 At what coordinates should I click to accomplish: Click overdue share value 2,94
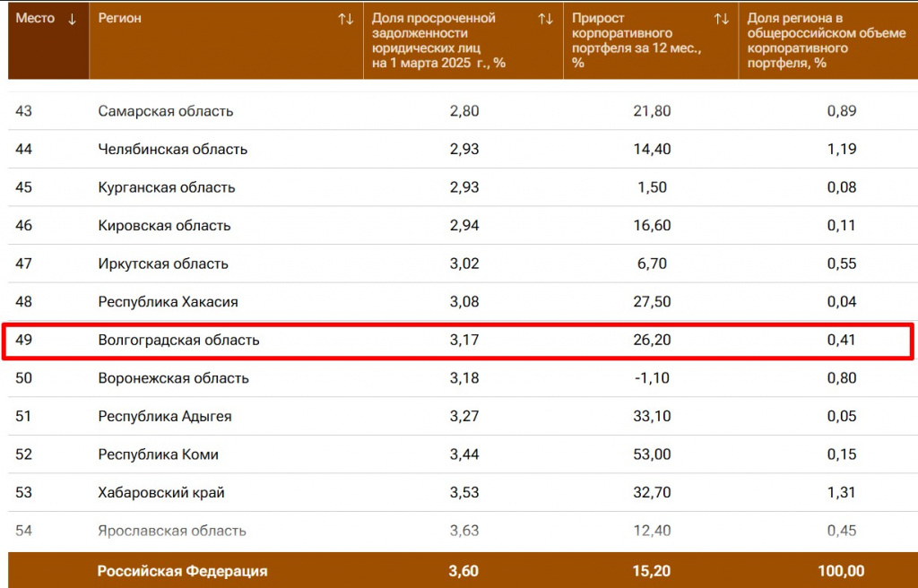click(x=464, y=226)
